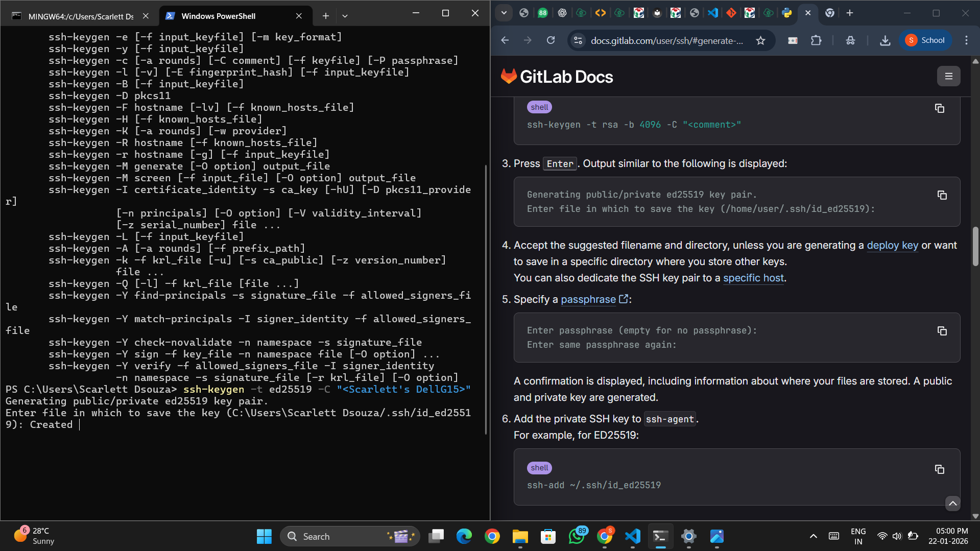Open the Chrome tab search dropdown

click(504, 13)
